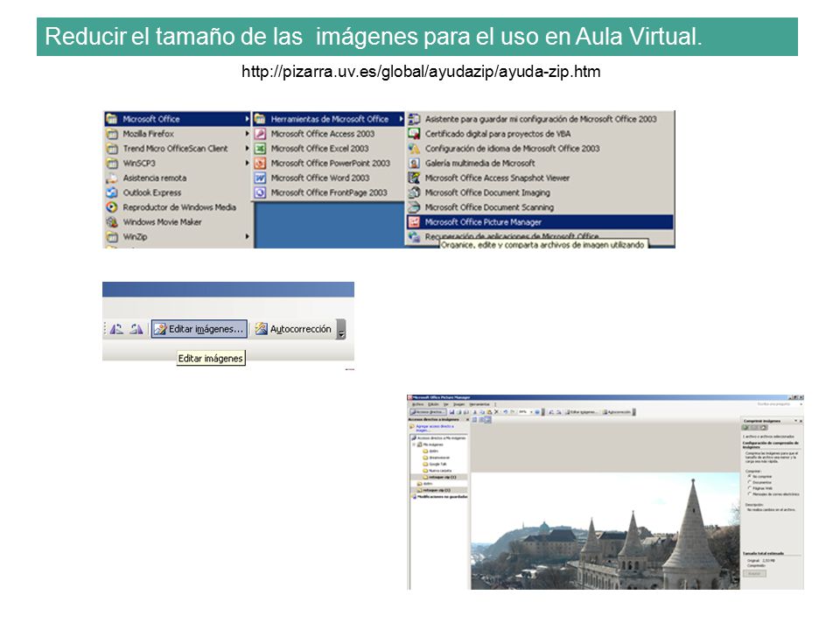Viewport: 840px width, 630px height.
Task: Open the Archivo menu in Picture Manager
Action: coord(418,404)
